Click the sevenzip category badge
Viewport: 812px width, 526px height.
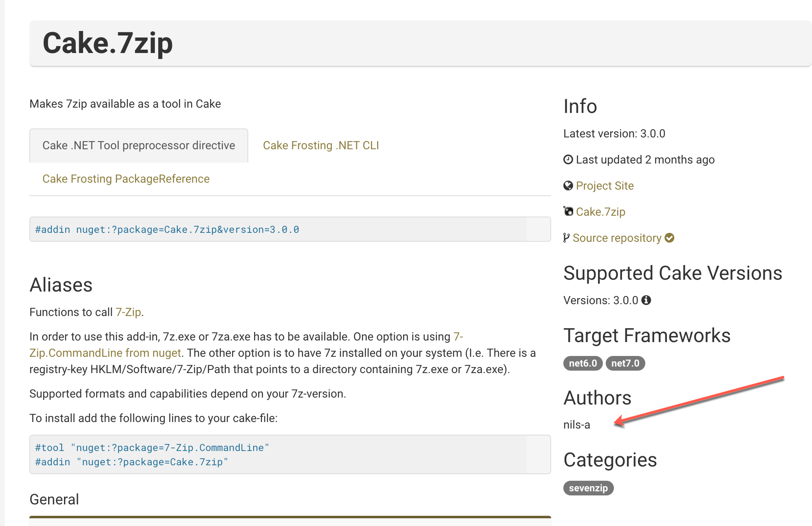[588, 488]
